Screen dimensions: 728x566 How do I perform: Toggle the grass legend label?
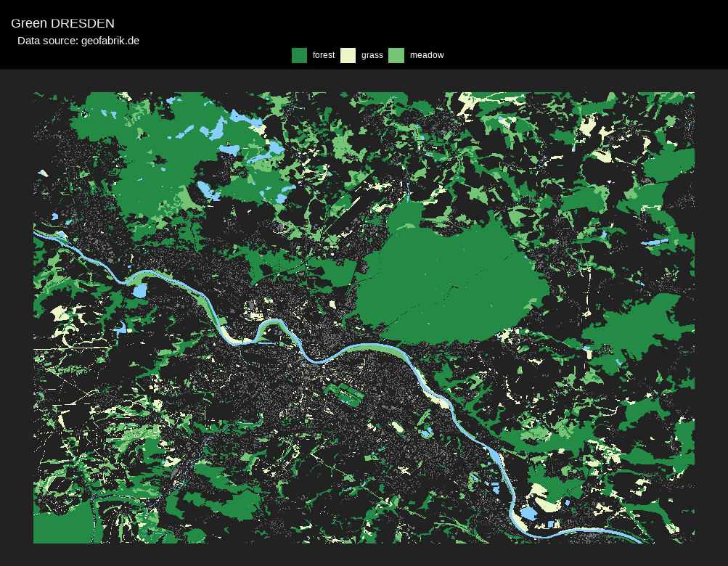click(372, 55)
